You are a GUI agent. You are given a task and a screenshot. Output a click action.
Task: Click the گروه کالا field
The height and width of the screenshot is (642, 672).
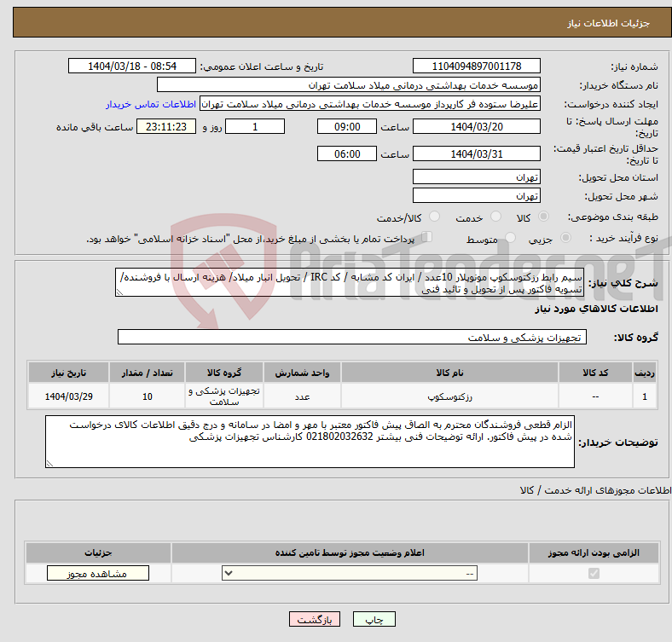(x=350, y=338)
